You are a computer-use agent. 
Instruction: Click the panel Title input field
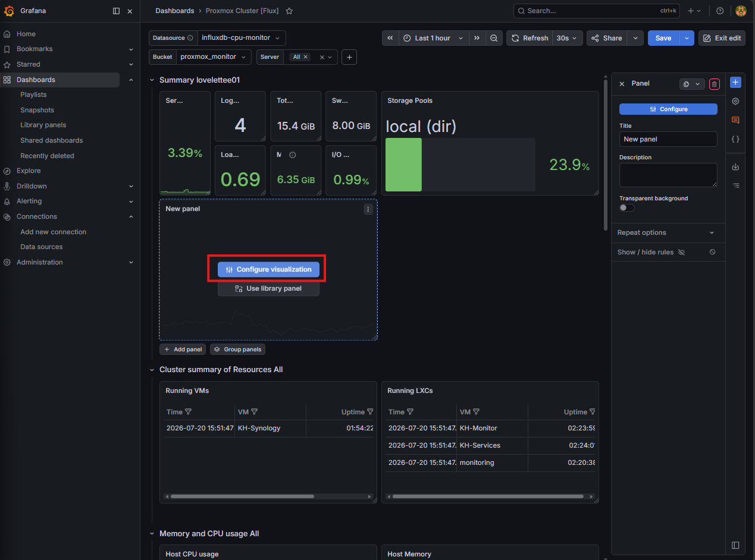668,139
